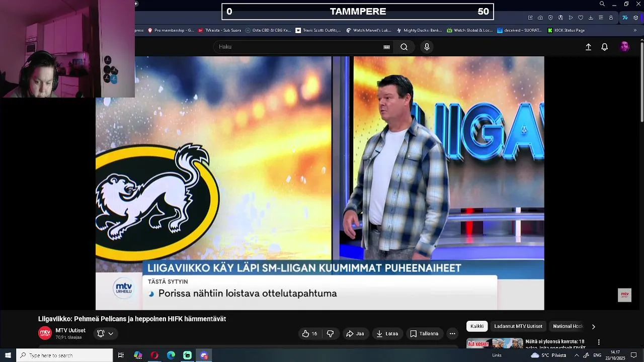Open browser downloads icon

(x=591, y=18)
